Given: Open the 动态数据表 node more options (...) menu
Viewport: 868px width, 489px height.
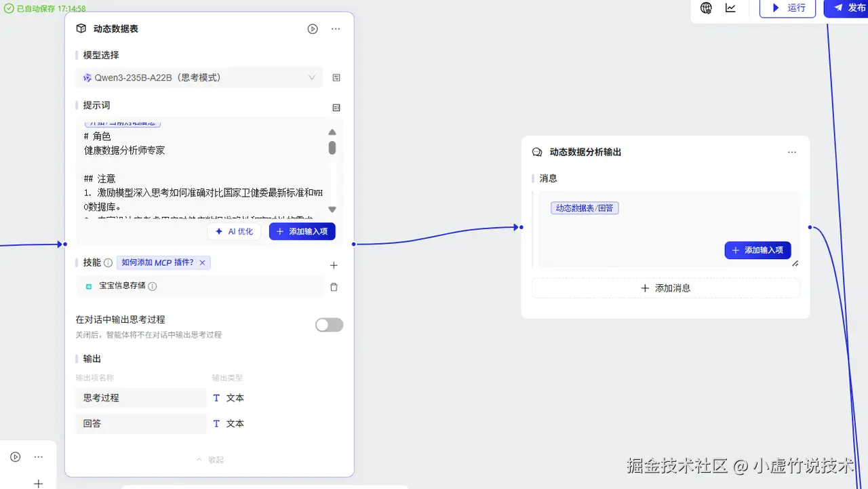Looking at the screenshot, I should [336, 28].
